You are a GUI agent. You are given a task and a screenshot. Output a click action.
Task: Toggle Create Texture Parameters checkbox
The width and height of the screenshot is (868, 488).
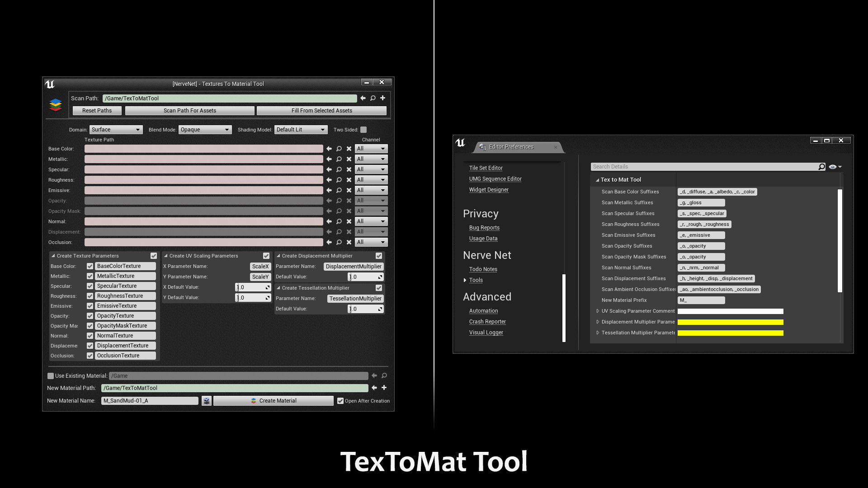click(x=154, y=256)
